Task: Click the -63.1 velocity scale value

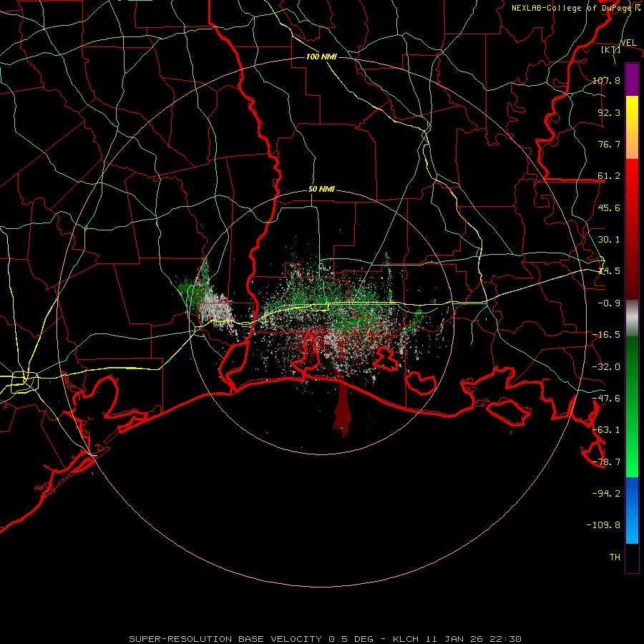Action: coord(606,430)
